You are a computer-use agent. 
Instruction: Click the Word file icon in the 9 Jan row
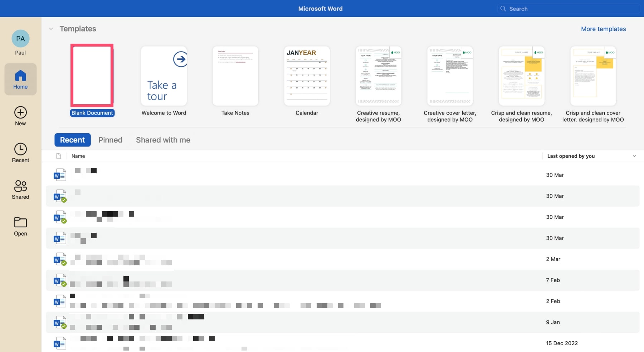[60, 322]
